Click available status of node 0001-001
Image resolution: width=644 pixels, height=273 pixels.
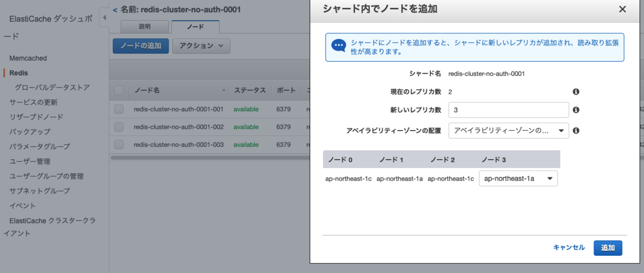click(246, 109)
